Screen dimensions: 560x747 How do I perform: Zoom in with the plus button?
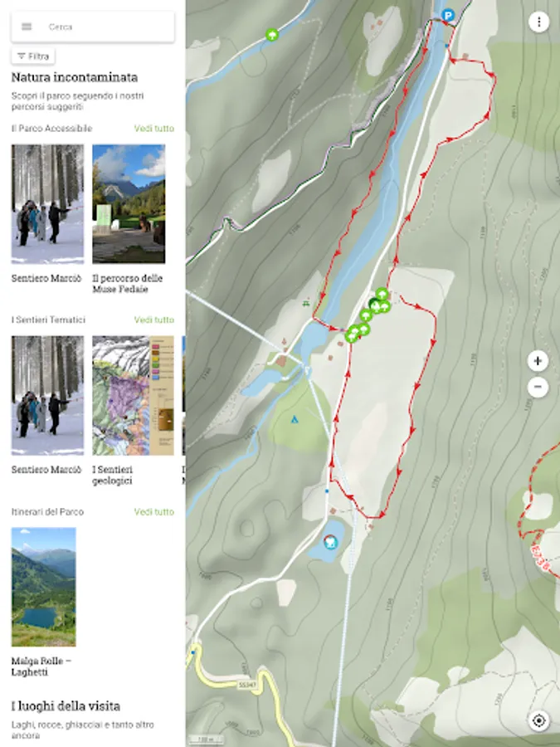pyautogui.click(x=538, y=361)
